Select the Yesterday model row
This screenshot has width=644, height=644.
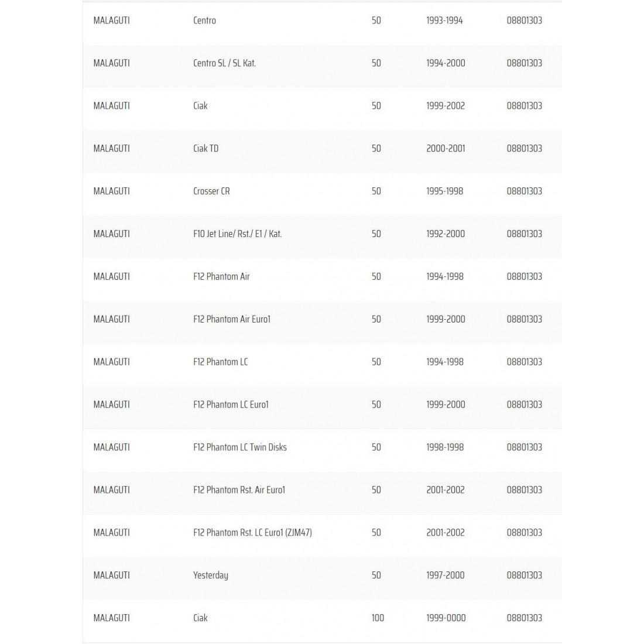[322, 576]
